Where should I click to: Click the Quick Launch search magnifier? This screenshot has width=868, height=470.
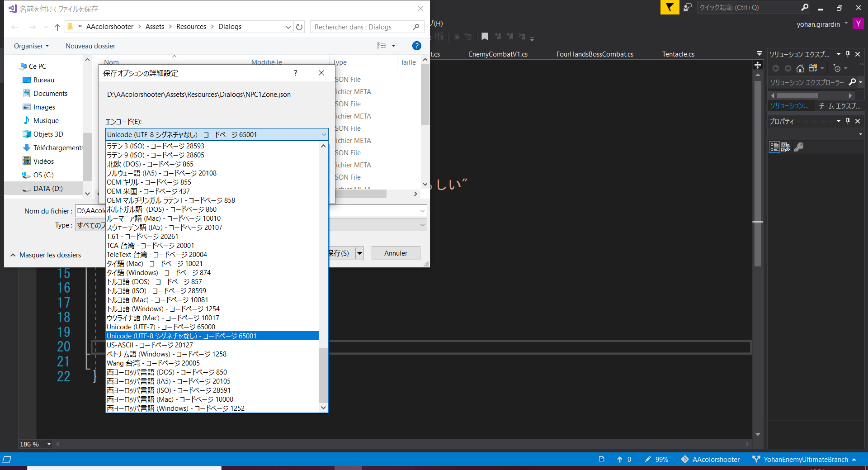click(x=805, y=7)
